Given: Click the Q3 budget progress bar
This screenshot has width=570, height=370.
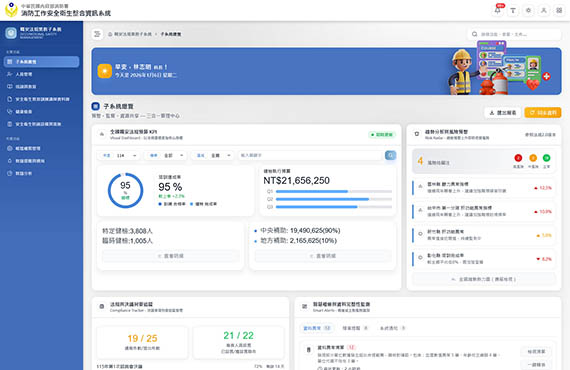Looking at the screenshot, I should point(334,207).
